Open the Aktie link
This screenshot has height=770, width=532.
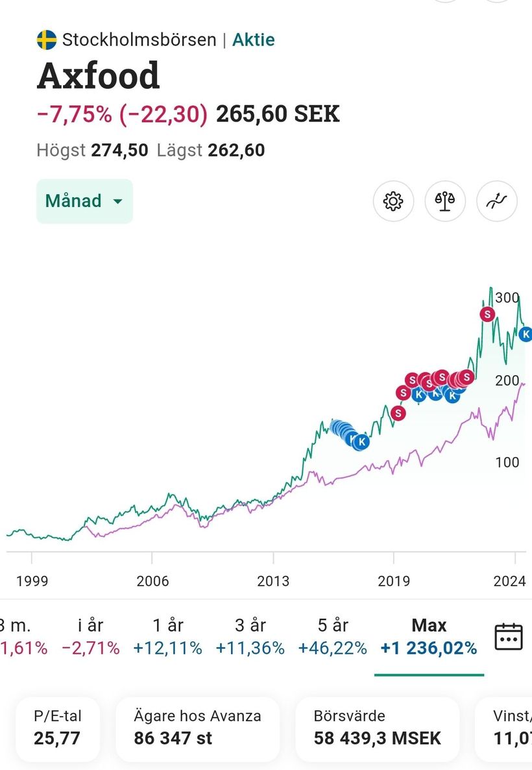pos(254,40)
